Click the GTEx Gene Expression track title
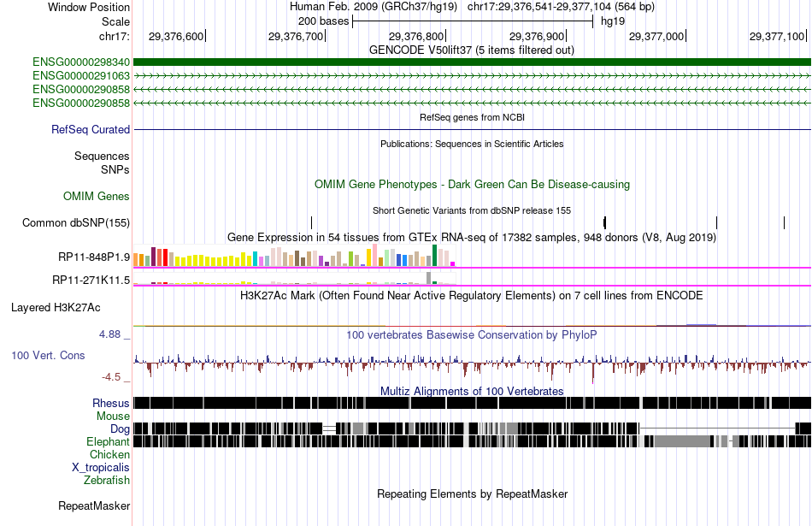Image resolution: width=812 pixels, height=526 pixels. [471, 238]
